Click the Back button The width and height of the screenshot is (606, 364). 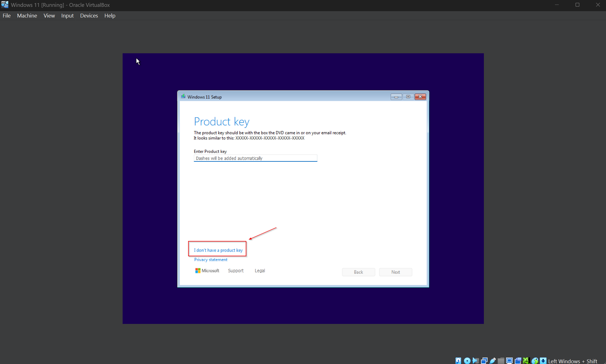(x=358, y=272)
